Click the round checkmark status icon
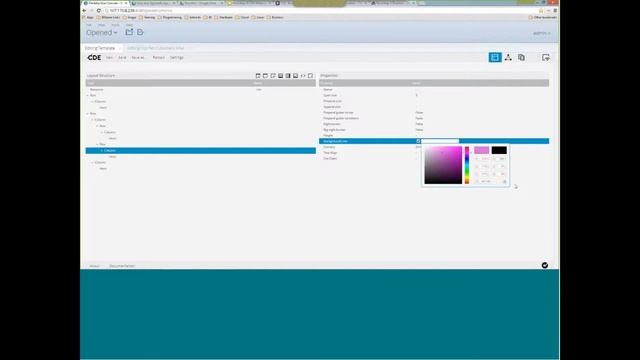 coord(544,265)
